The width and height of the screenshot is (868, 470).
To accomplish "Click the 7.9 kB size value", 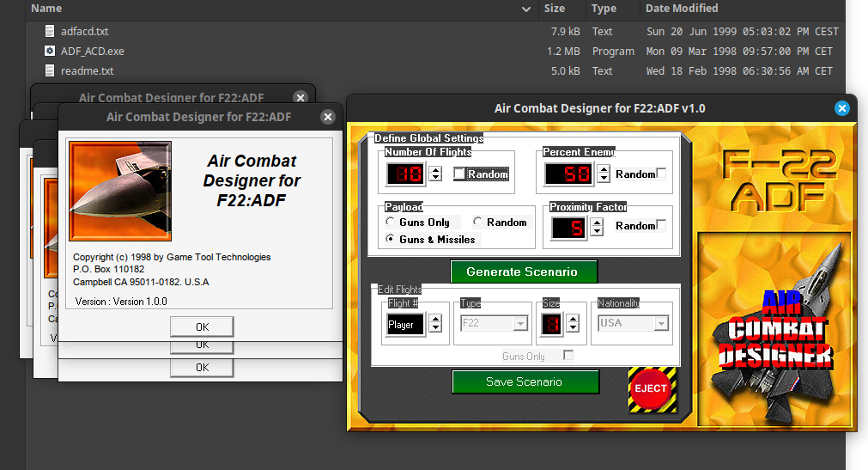I will [565, 32].
